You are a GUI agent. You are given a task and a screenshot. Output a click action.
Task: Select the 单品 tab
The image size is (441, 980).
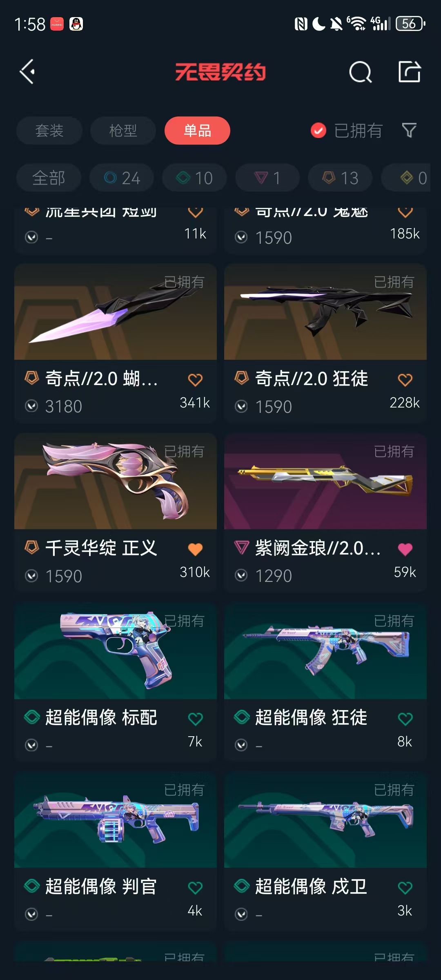[197, 131]
